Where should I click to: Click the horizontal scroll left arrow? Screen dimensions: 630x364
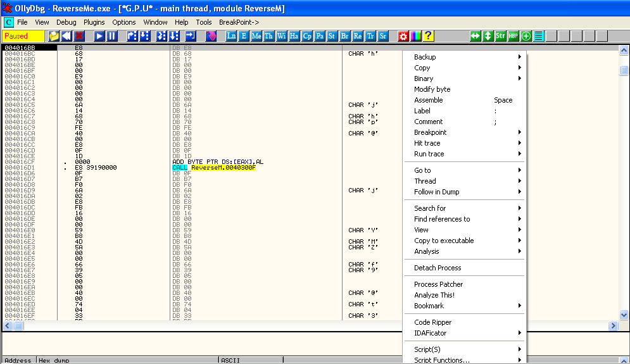(8, 326)
